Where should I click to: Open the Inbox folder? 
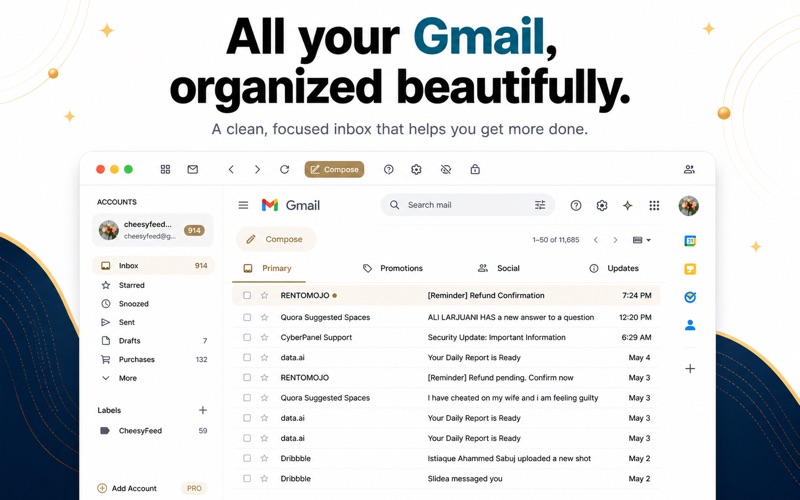click(154, 266)
